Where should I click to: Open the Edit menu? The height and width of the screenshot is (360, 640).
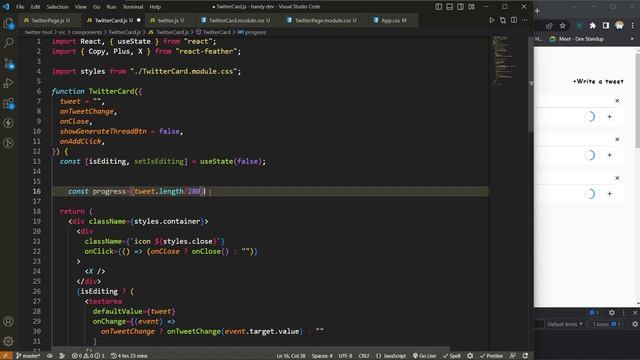coord(36,7)
